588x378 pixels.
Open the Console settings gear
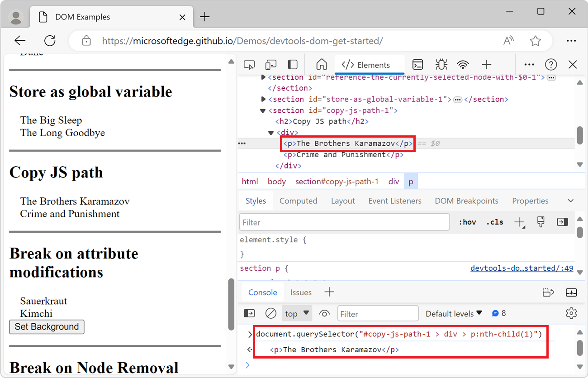click(x=571, y=313)
